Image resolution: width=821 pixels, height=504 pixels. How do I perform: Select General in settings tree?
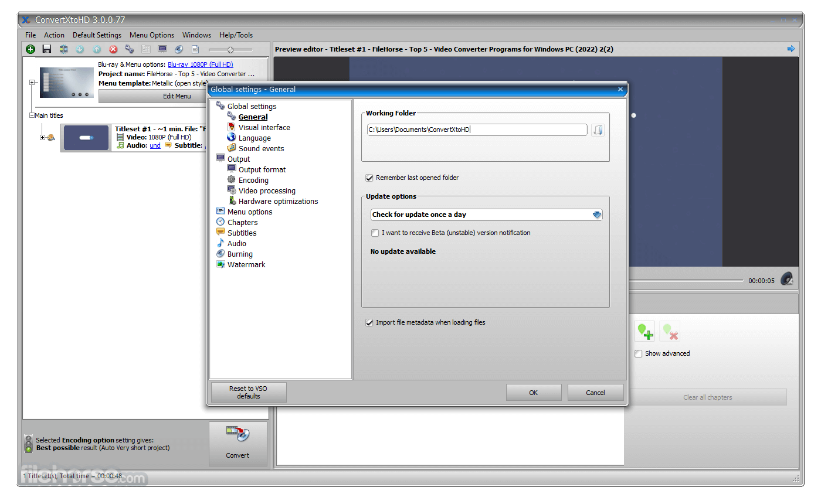tap(253, 117)
